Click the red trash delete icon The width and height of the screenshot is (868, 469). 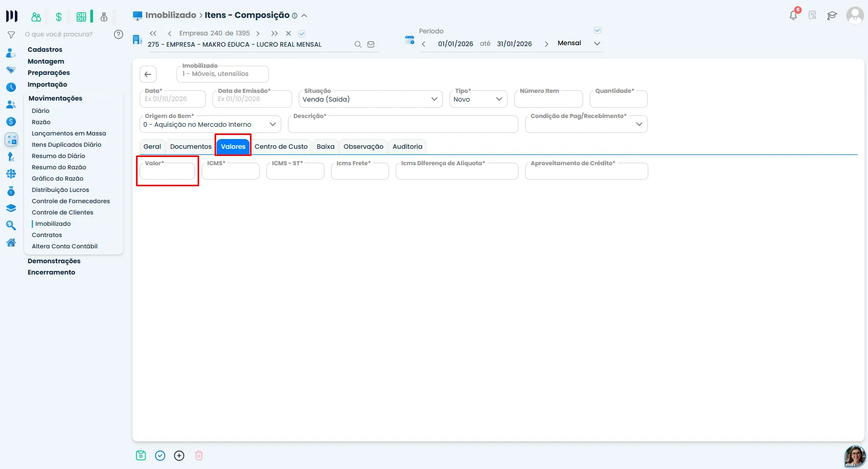coord(199,456)
